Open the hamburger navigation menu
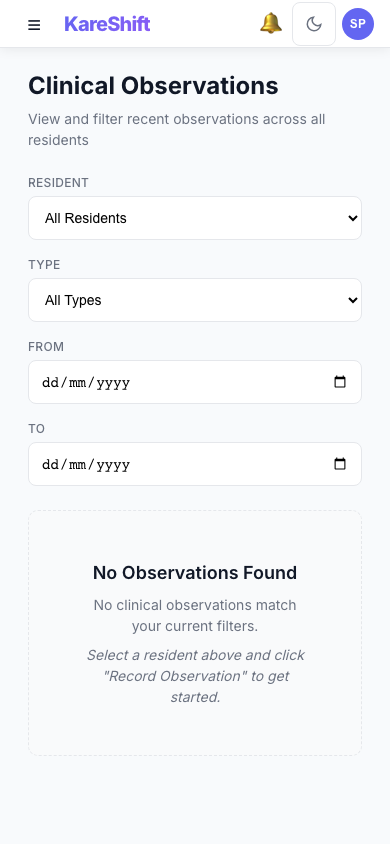390x844 pixels. tap(34, 25)
